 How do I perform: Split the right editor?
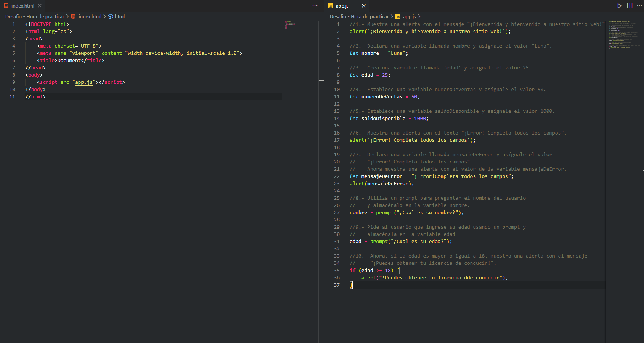click(630, 6)
